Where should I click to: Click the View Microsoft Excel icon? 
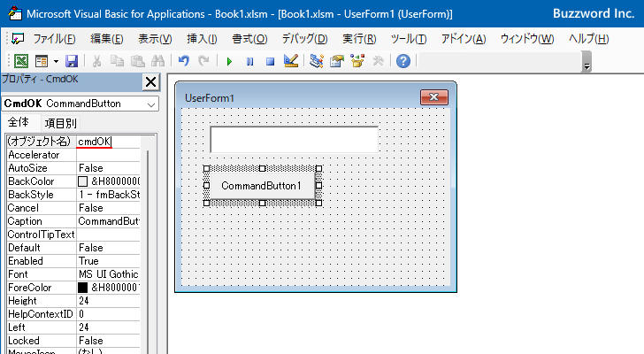21,61
